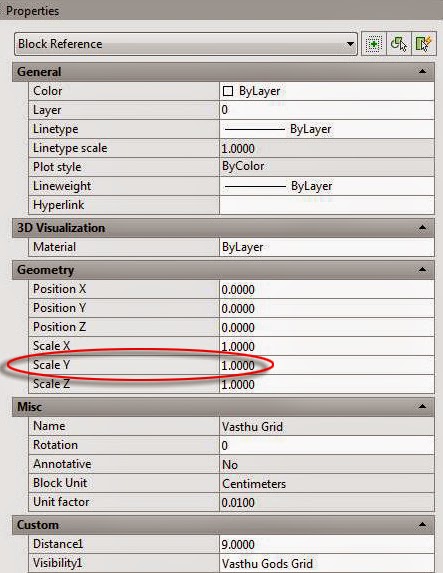Image resolution: width=443 pixels, height=573 pixels.
Task: Edit the Position Z value
Action: tap(327, 327)
